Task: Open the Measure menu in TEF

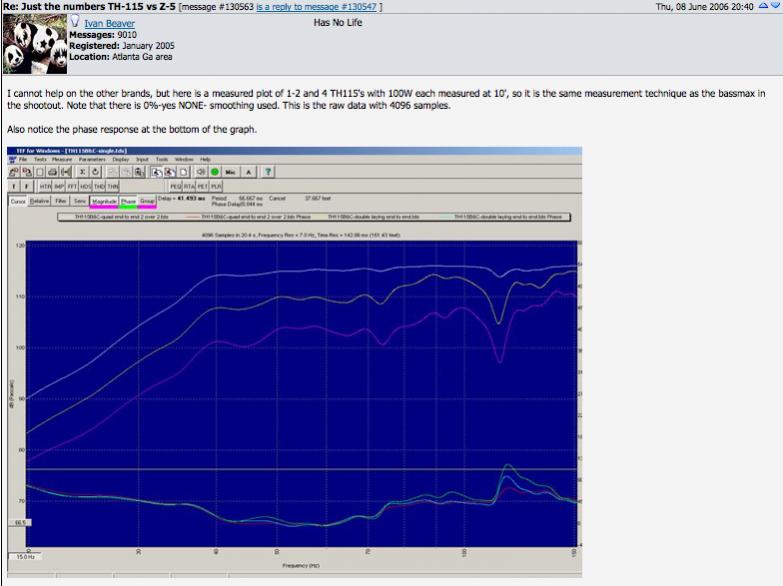Action: pyautogui.click(x=62, y=159)
